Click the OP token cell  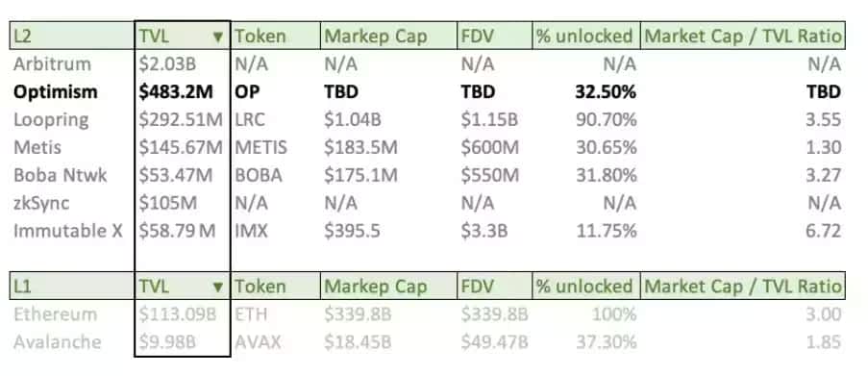click(275, 92)
